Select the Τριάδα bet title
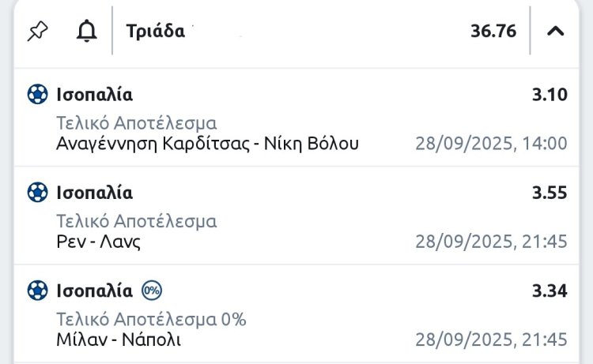This screenshot has width=593, height=364. pyautogui.click(x=155, y=32)
